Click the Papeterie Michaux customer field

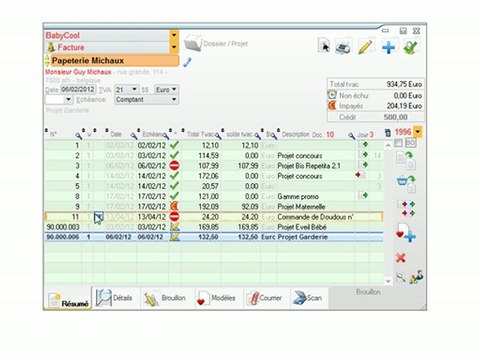(x=114, y=61)
